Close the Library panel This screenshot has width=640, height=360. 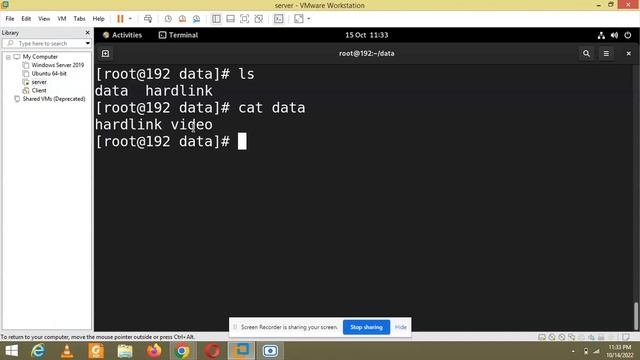pyautogui.click(x=87, y=33)
